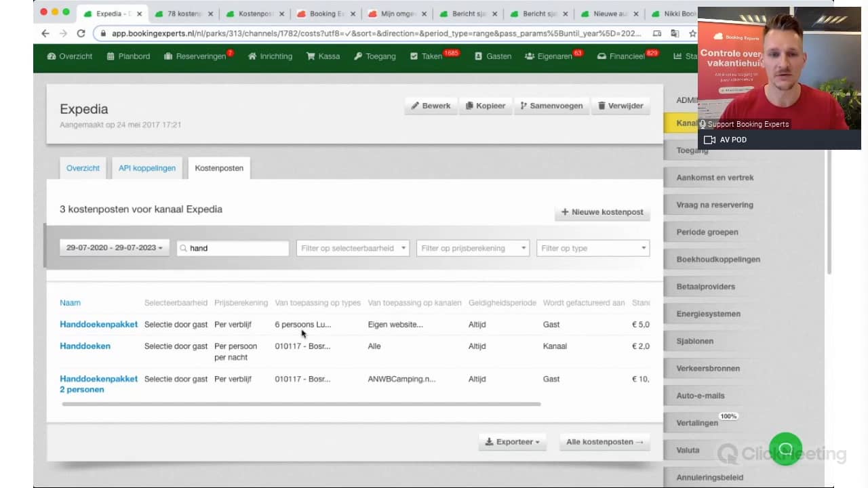Viewport: 868px width, 488px height.
Task: Open Periode groepen in sidebar
Action: (x=707, y=232)
